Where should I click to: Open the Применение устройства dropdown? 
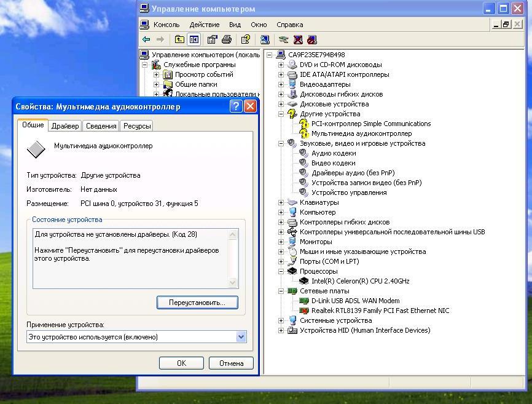[241, 337]
